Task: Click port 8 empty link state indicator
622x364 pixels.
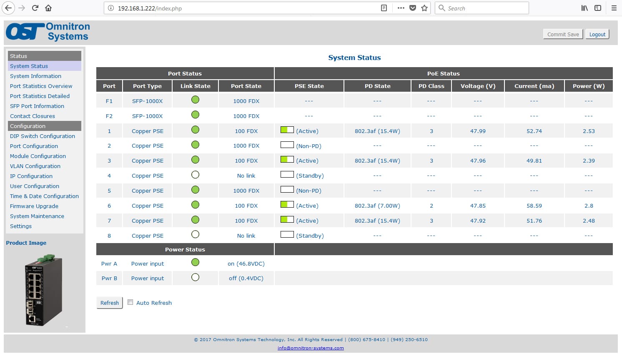Action: [x=195, y=234]
